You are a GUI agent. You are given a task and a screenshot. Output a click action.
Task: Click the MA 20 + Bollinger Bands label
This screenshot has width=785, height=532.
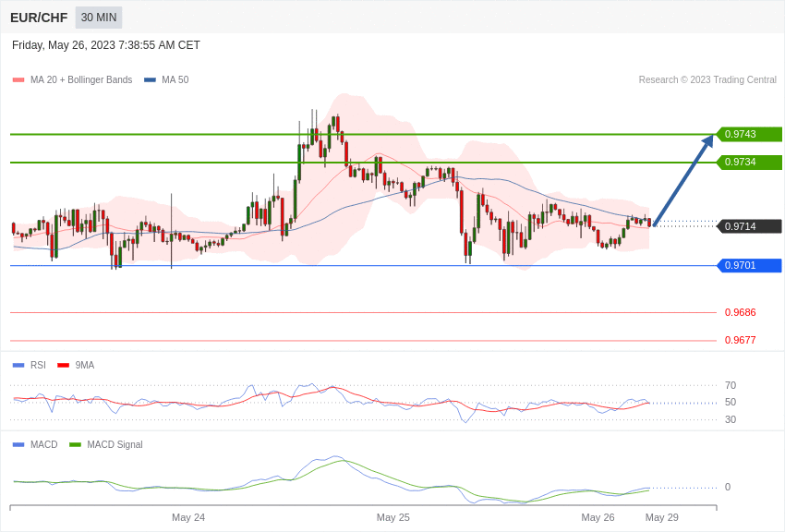tap(81, 79)
